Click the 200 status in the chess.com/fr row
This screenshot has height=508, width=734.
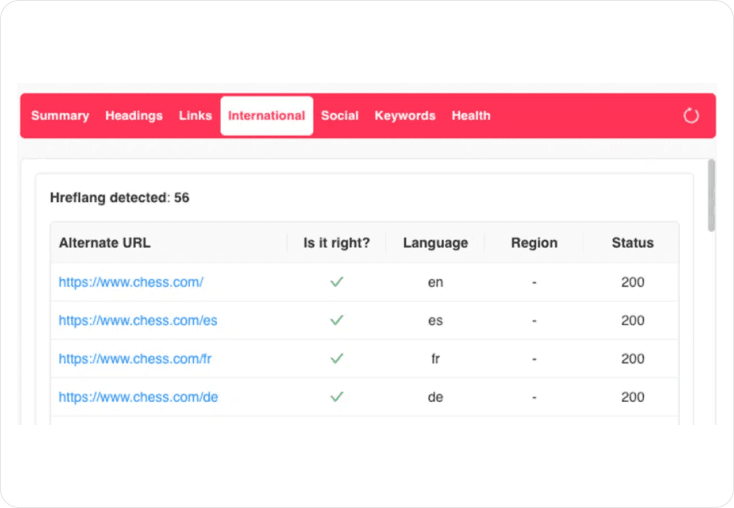(633, 359)
